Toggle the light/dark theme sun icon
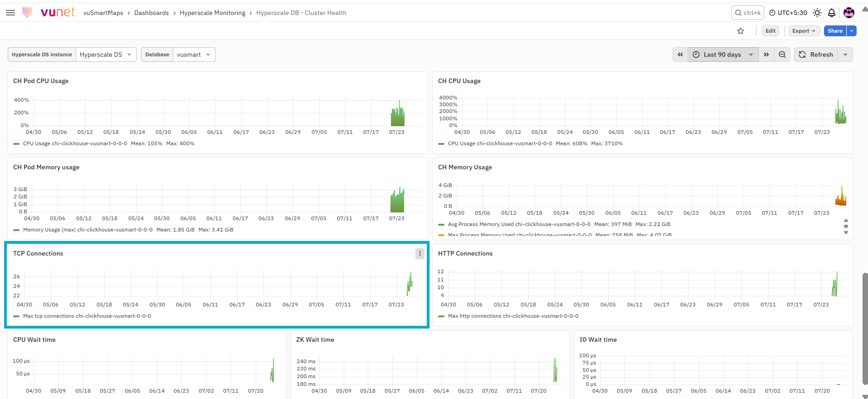 point(817,13)
